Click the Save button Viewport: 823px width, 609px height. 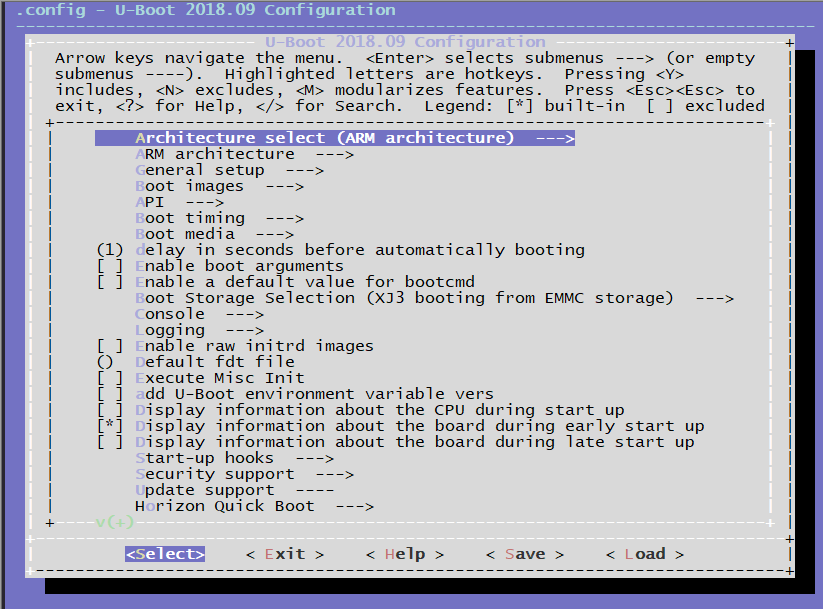tap(525, 554)
